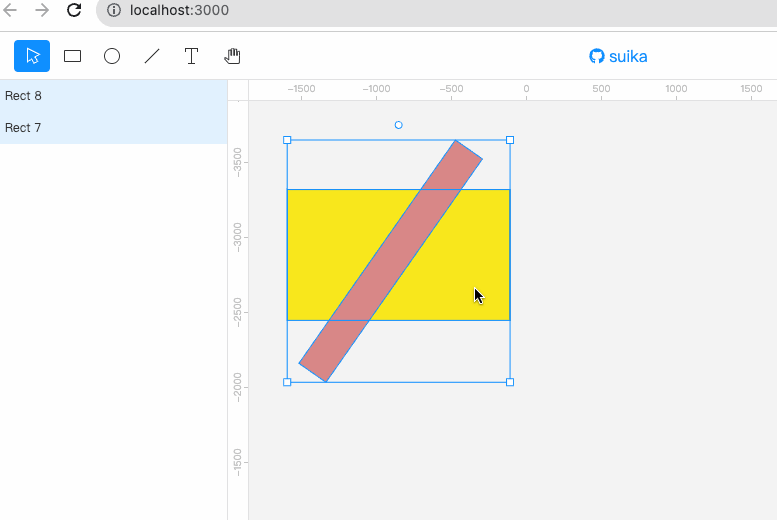777x520 pixels.
Task: Select the Rect 8 layer
Action: [113, 96]
